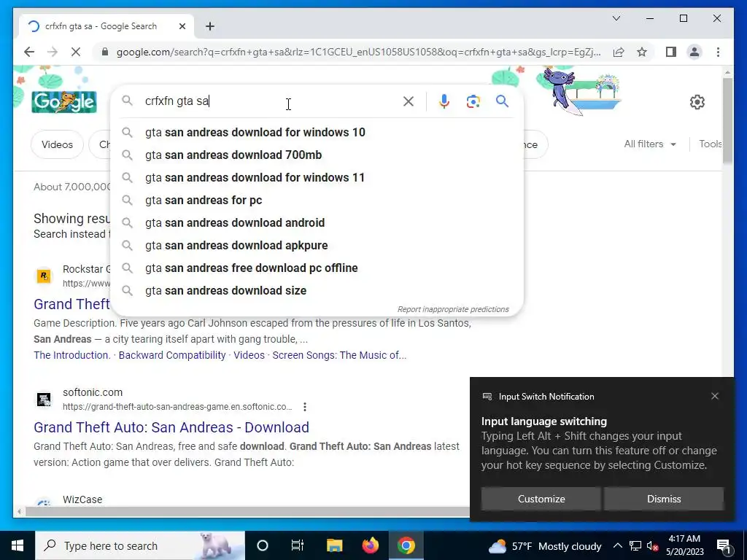Open Chrome three-dot menu
The width and height of the screenshot is (747, 560).
click(718, 52)
